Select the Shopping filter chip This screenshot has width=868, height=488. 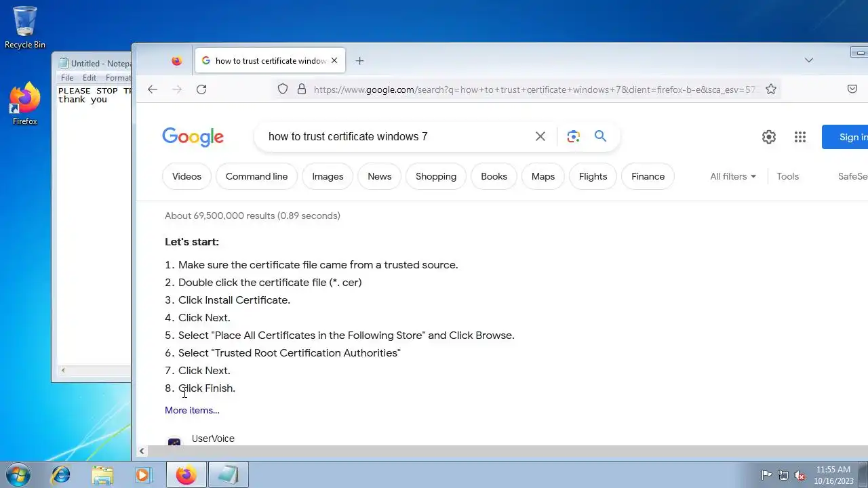[436, 176]
